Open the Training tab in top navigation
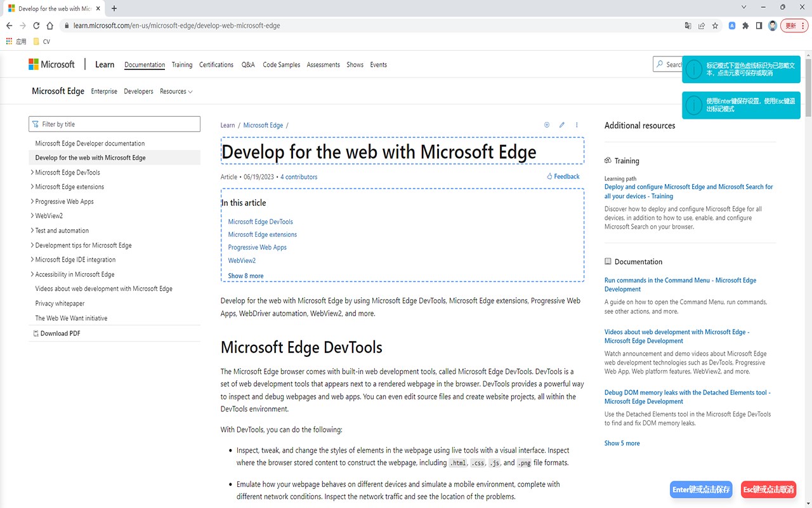 [182, 65]
